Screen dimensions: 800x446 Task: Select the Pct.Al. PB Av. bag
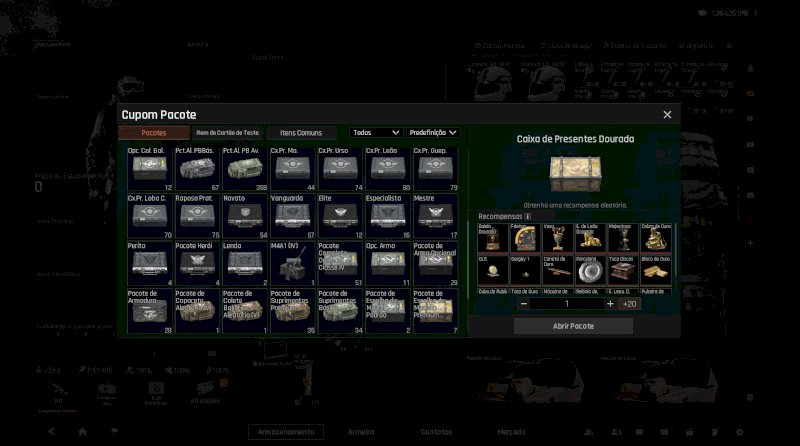(x=245, y=169)
